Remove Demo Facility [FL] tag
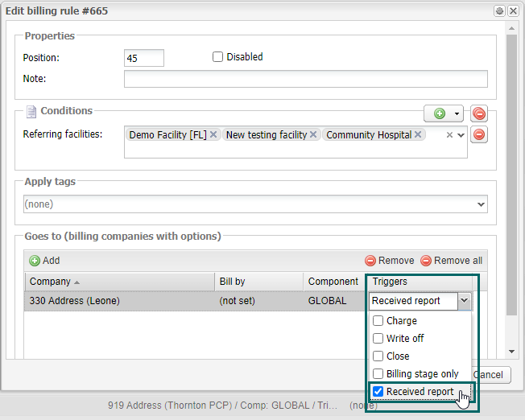The width and height of the screenshot is (525, 420). (213, 134)
